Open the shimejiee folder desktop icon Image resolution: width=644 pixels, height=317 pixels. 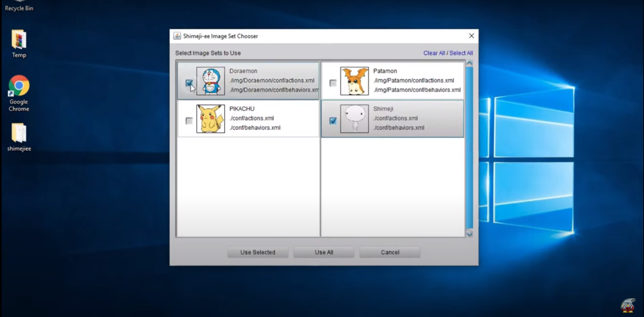(x=19, y=137)
